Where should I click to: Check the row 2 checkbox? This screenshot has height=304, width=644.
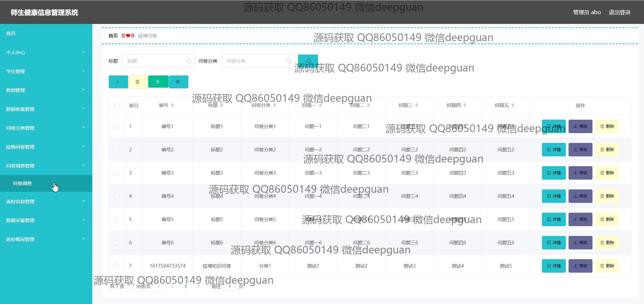click(x=117, y=150)
